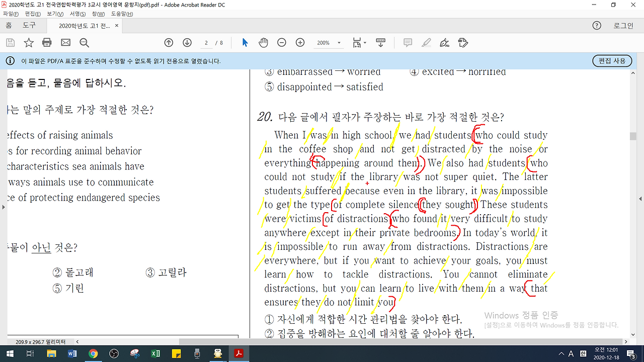Open Task View on the taskbar
This screenshot has width=644, height=362.
coord(30,353)
